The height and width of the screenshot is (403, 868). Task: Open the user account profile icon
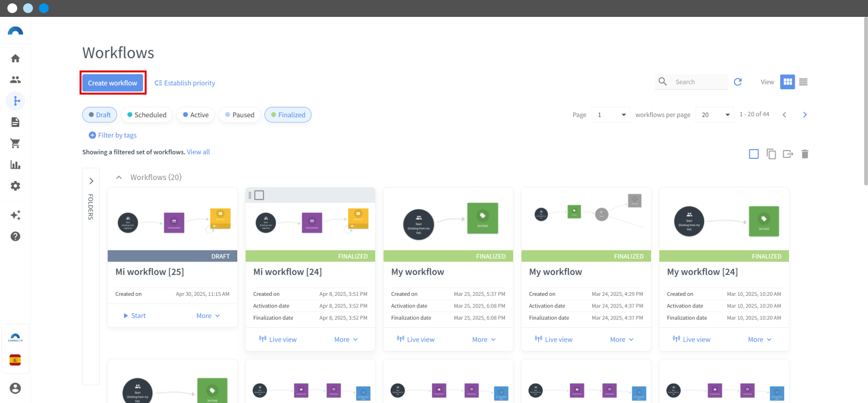click(15, 388)
